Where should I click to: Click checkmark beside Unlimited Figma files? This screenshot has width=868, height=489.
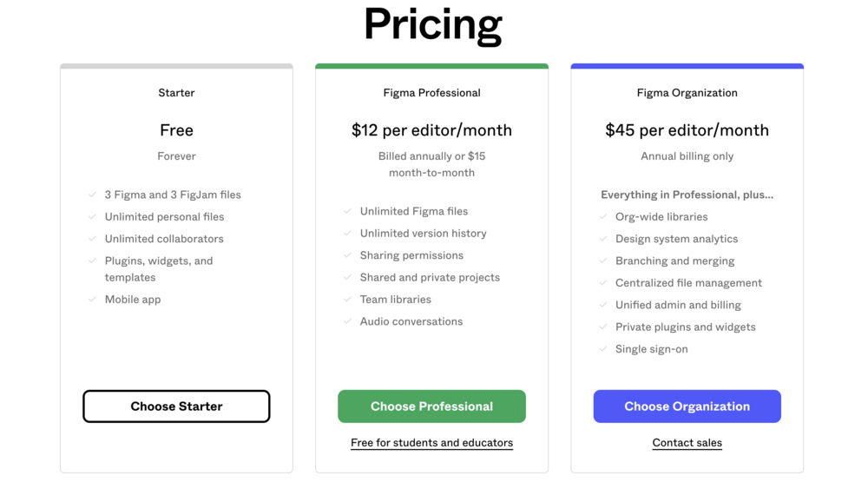[x=348, y=211]
